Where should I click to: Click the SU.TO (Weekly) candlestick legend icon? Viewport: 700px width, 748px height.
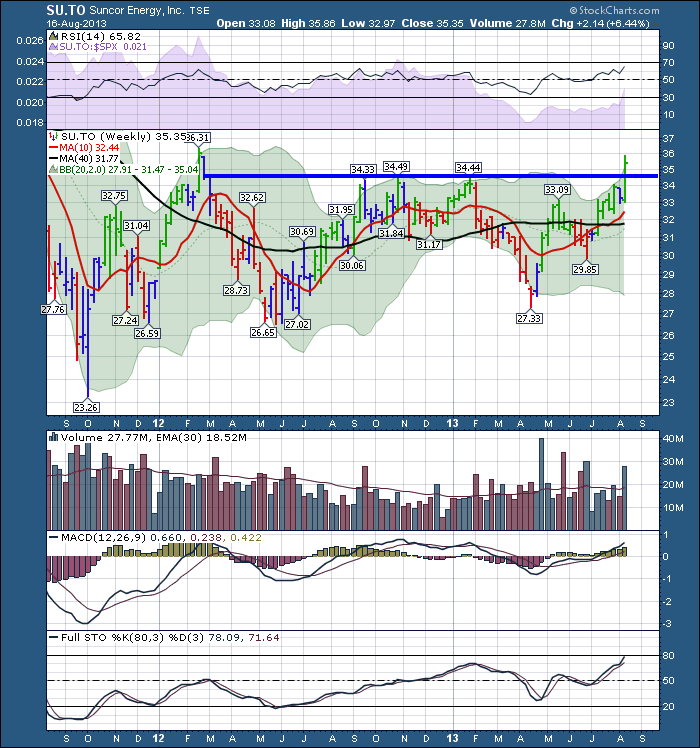tap(54, 136)
